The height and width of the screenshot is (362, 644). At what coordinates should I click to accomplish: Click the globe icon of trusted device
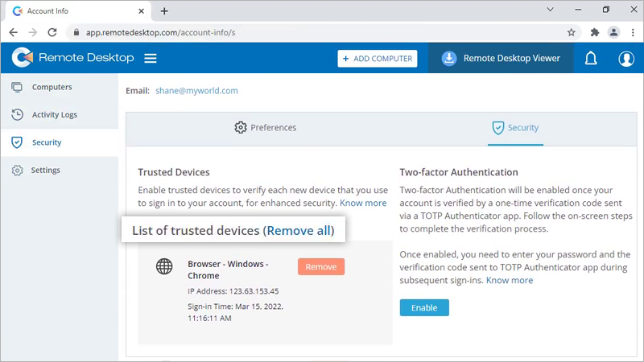pos(164,266)
